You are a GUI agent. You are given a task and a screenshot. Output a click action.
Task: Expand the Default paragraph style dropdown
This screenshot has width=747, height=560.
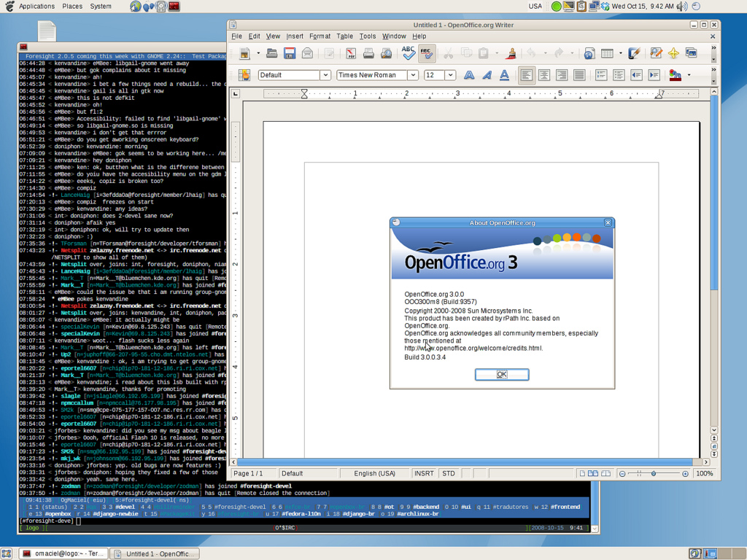pyautogui.click(x=325, y=75)
